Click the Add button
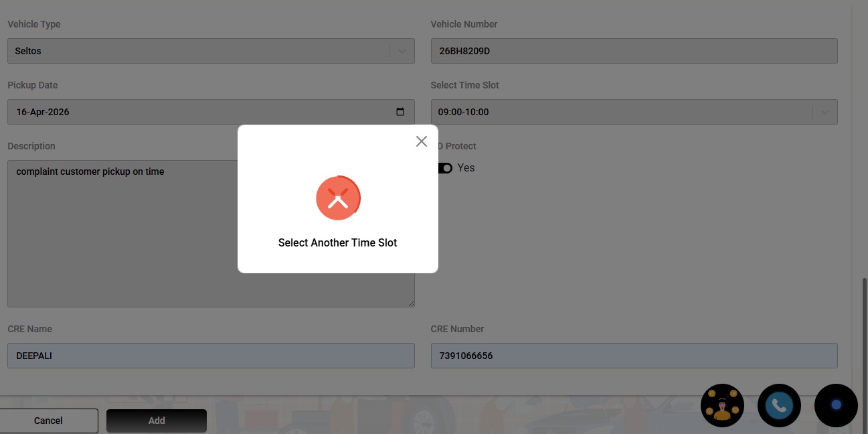 click(157, 421)
